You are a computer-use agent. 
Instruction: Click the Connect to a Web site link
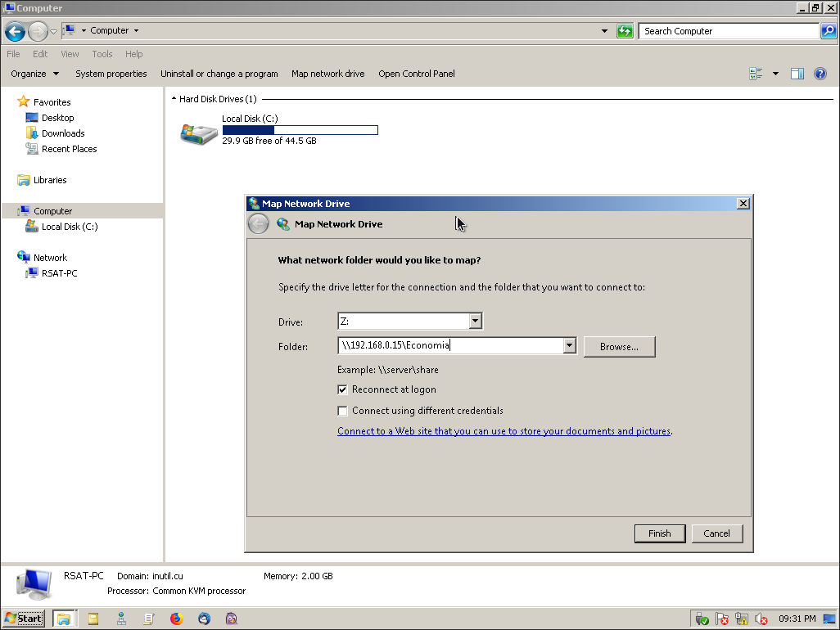[x=504, y=431]
